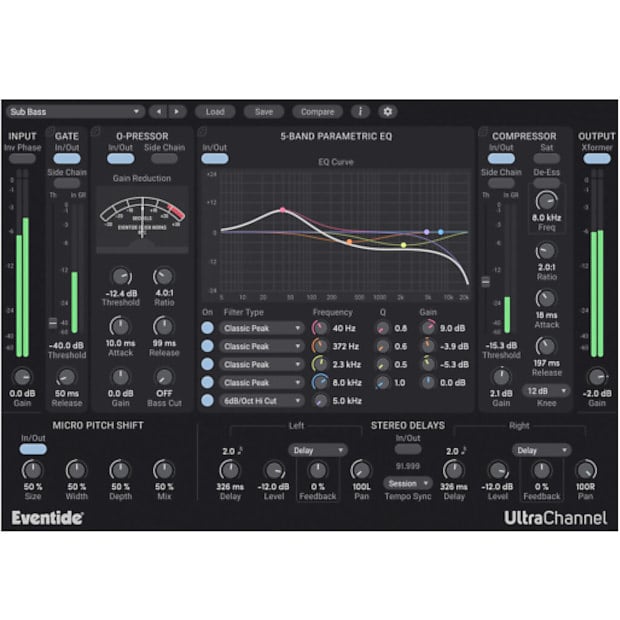Screen dimensions: 620x620
Task: Select the orange EQ curve node
Action: 350,242
